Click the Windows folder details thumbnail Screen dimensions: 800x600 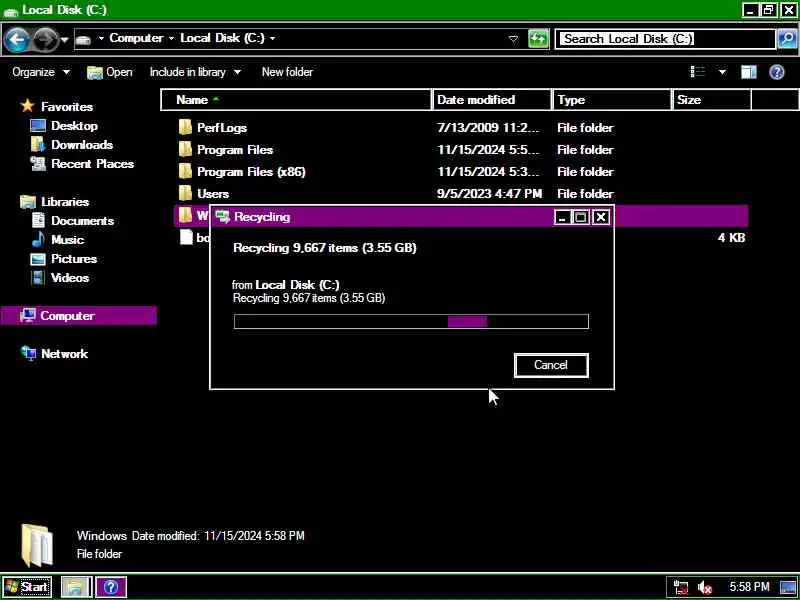37,545
